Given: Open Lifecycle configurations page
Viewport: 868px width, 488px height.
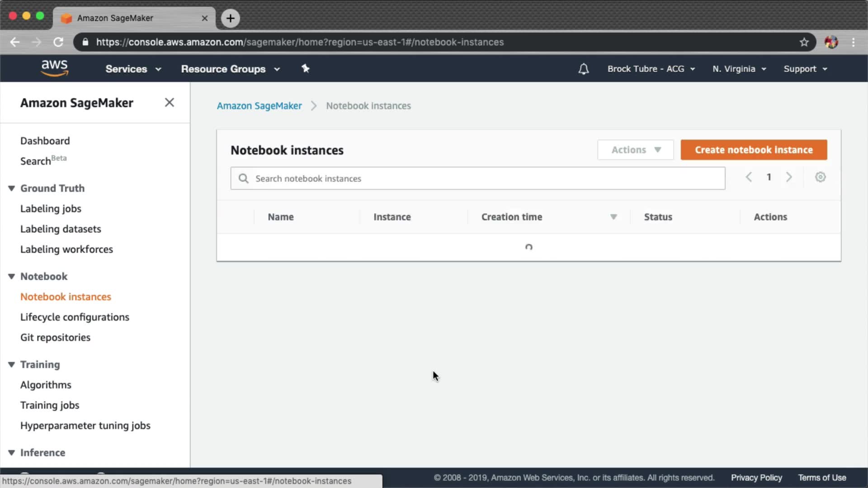Looking at the screenshot, I should click(75, 317).
